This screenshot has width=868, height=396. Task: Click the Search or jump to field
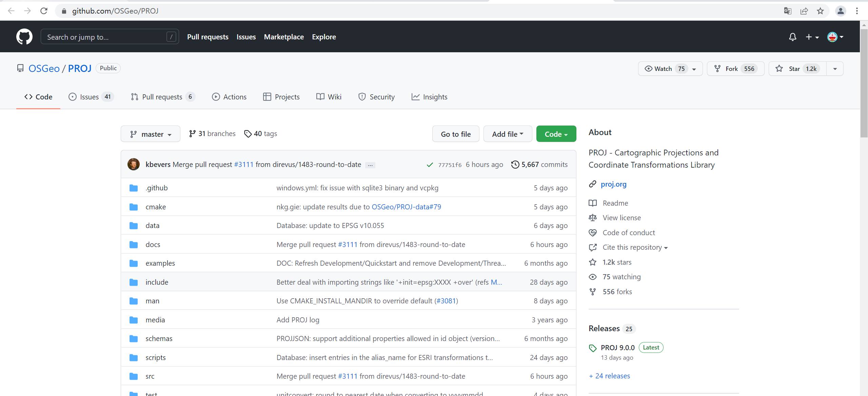110,37
